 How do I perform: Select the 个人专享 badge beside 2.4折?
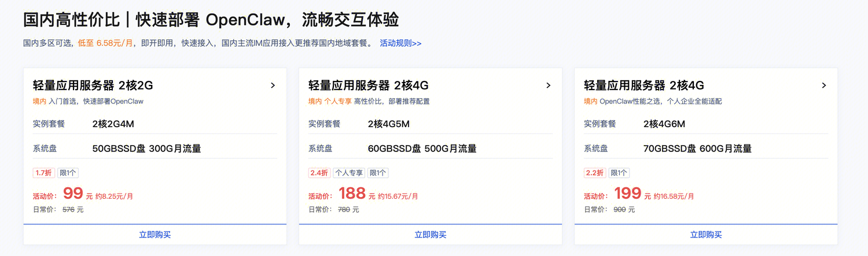tap(349, 173)
